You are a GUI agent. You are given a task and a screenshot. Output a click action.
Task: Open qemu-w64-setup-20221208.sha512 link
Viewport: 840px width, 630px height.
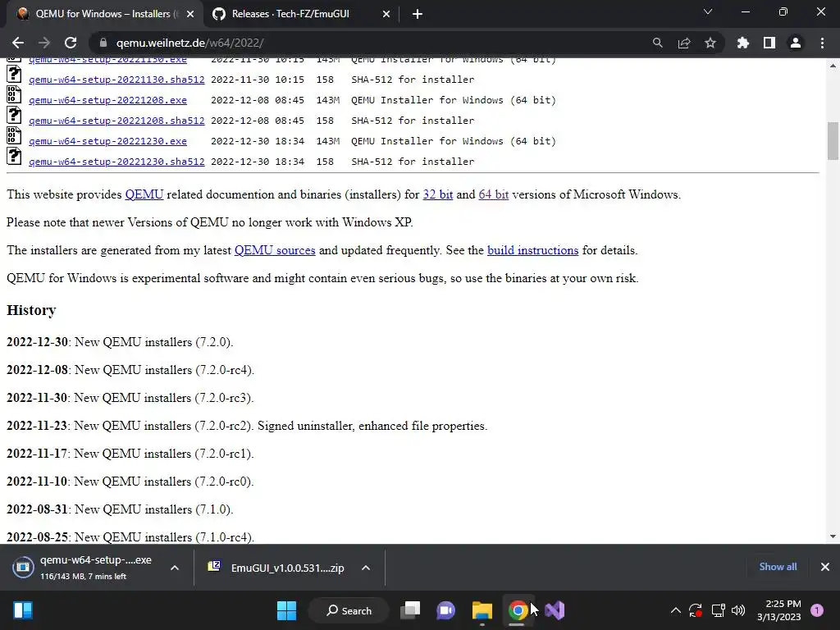(116, 121)
